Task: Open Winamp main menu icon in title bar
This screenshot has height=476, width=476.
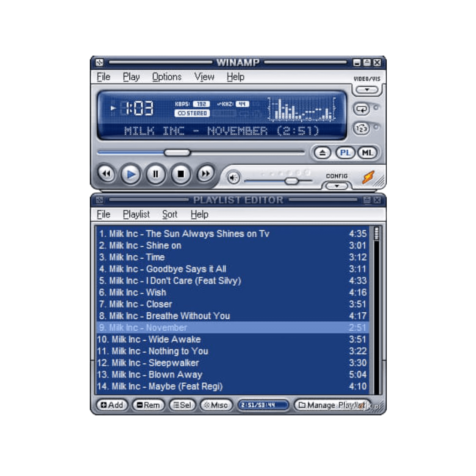Action: (100, 62)
